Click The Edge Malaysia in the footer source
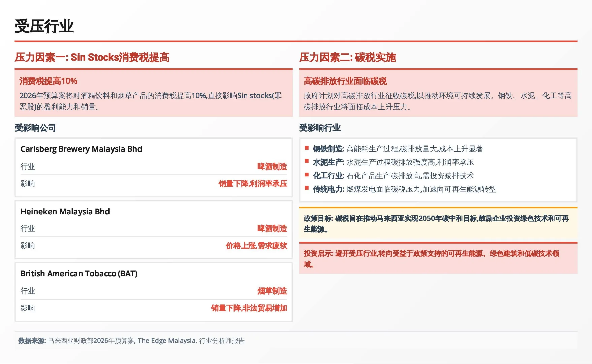Screen dimensions: 592x364 pyautogui.click(x=166, y=341)
